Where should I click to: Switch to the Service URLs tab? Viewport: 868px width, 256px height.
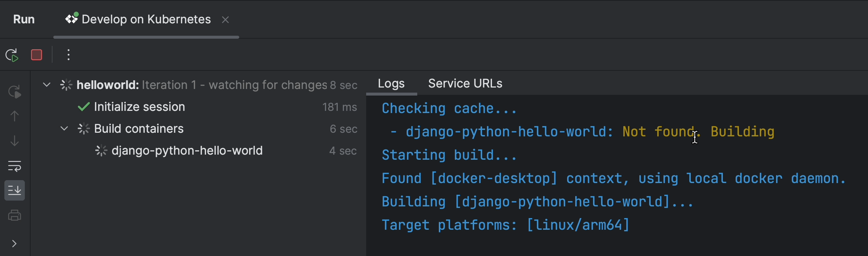tap(465, 84)
